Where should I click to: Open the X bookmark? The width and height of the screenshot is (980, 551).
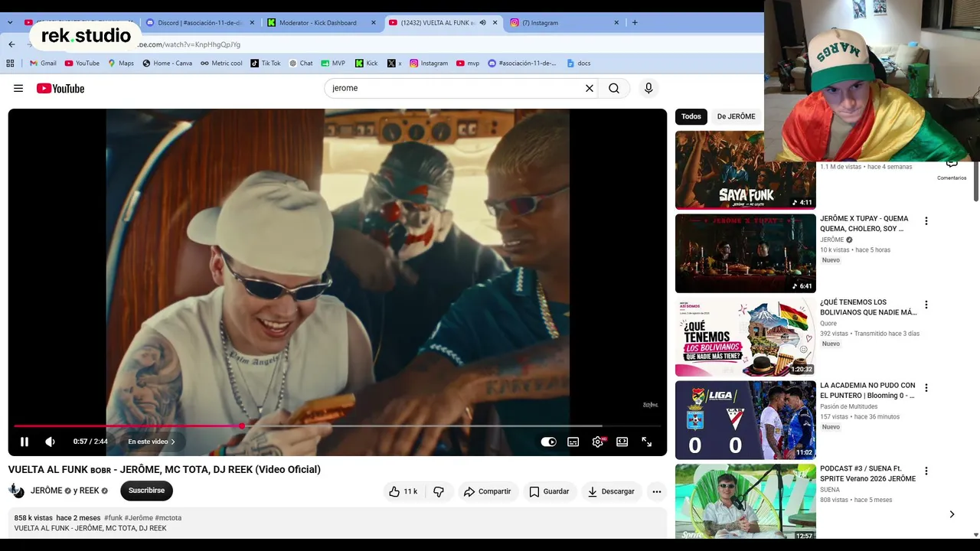pyautogui.click(x=395, y=64)
